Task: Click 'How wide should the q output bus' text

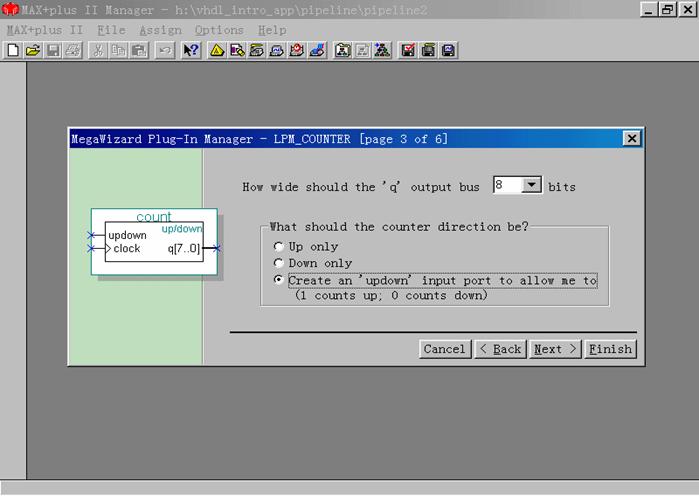Action: (x=361, y=187)
